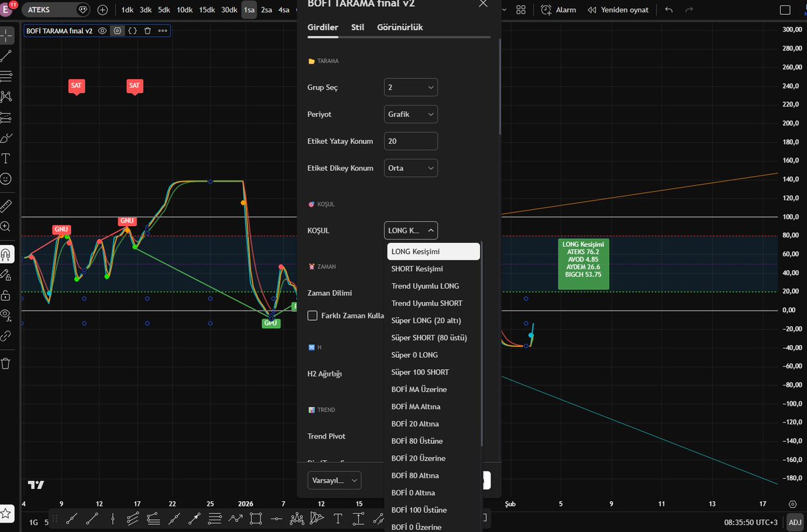Choose Süper SHORT (80 üstü) option
807x532 pixels.
[433, 338]
